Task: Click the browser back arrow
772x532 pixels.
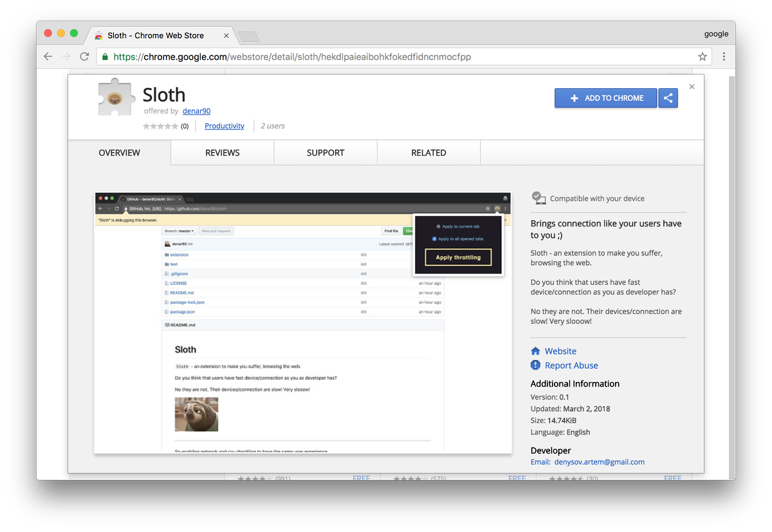Action: pos(48,57)
